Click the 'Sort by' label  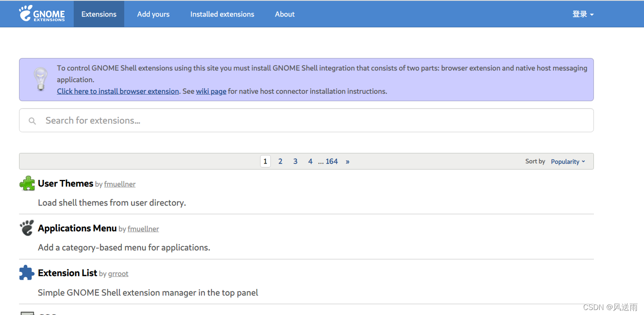535,161
